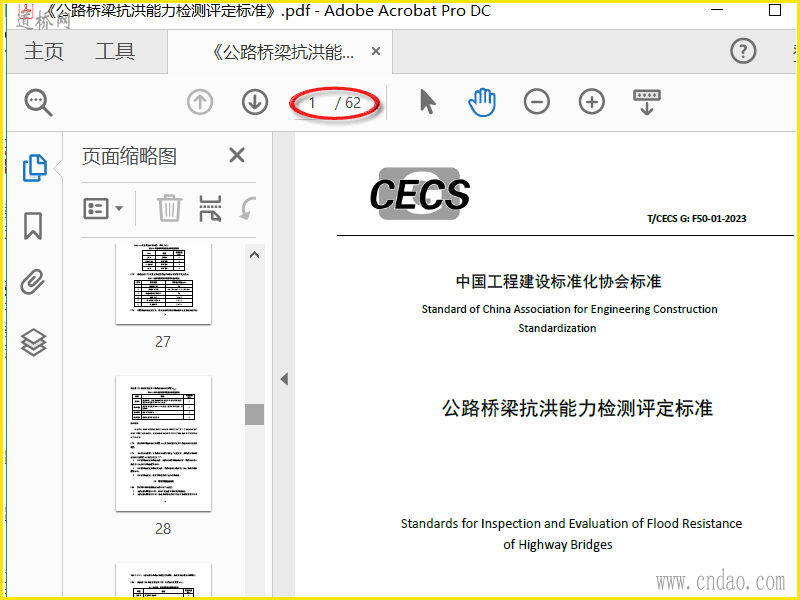Screen dimensions: 800x600
Task: Click the 页面缩略图 panel title
Action: tap(129, 156)
